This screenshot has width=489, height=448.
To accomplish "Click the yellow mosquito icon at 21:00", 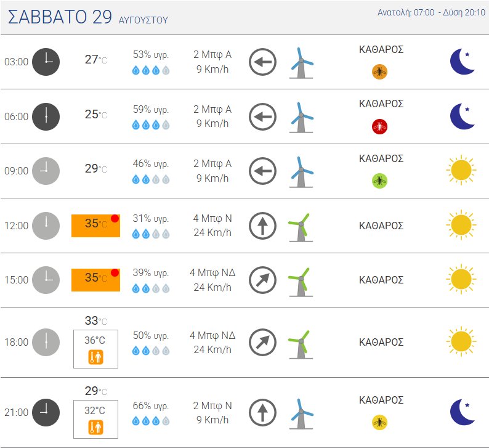I will pyautogui.click(x=379, y=422).
